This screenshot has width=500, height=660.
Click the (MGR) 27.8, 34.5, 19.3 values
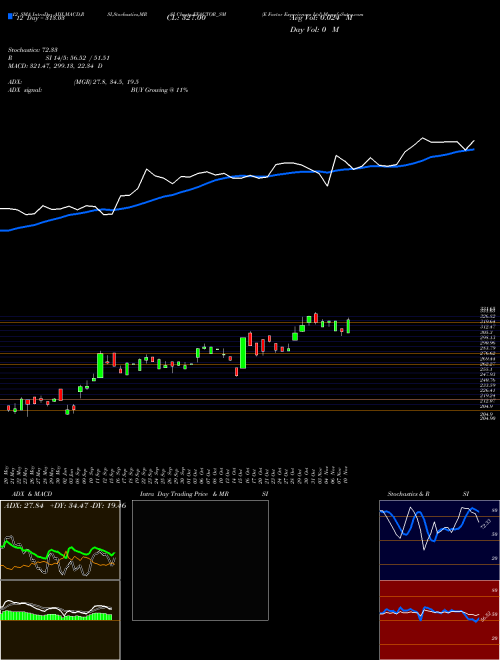[106, 82]
